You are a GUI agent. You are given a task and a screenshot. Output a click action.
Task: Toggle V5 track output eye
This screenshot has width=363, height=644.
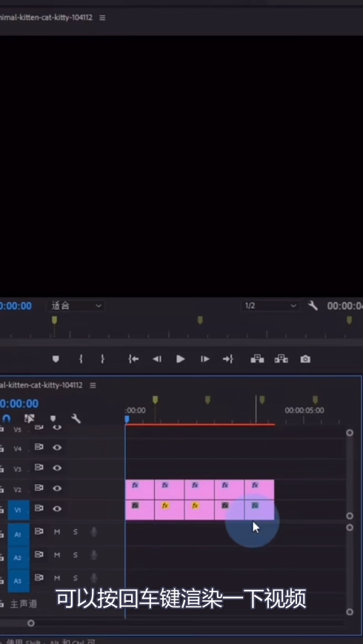(57, 428)
